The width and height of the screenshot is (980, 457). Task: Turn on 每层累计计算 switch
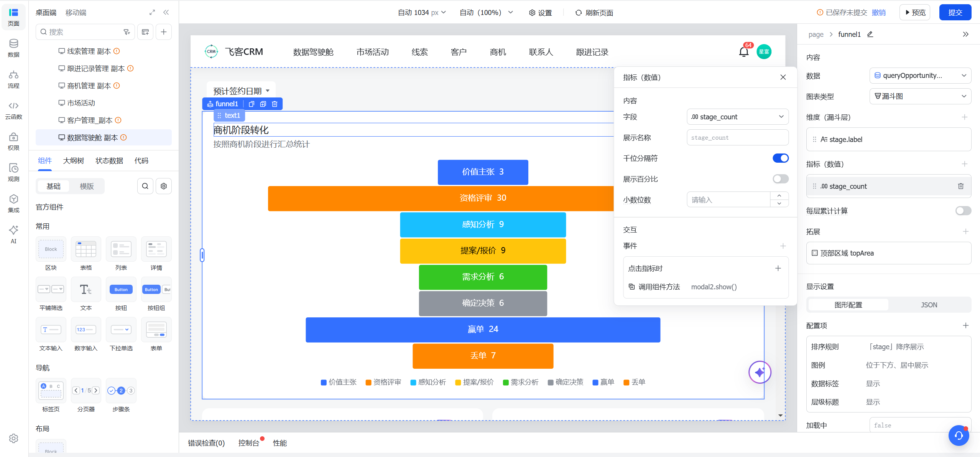coord(963,211)
